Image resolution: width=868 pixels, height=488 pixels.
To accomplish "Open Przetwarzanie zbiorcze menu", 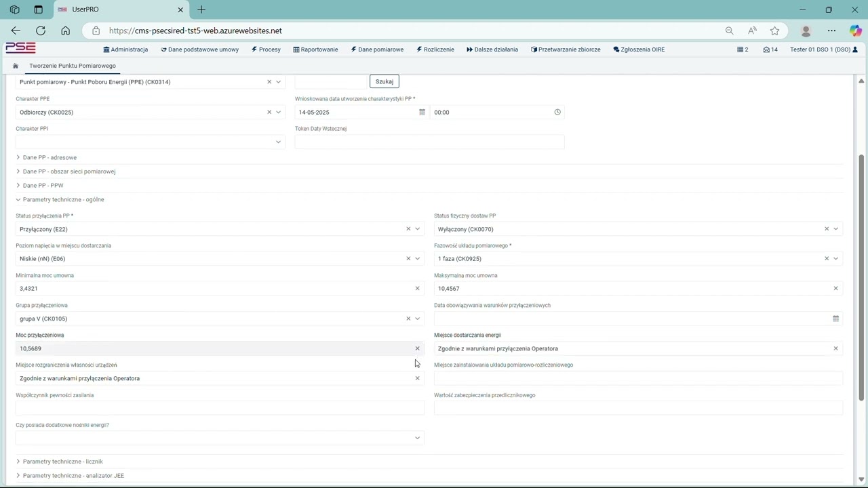I will (566, 49).
